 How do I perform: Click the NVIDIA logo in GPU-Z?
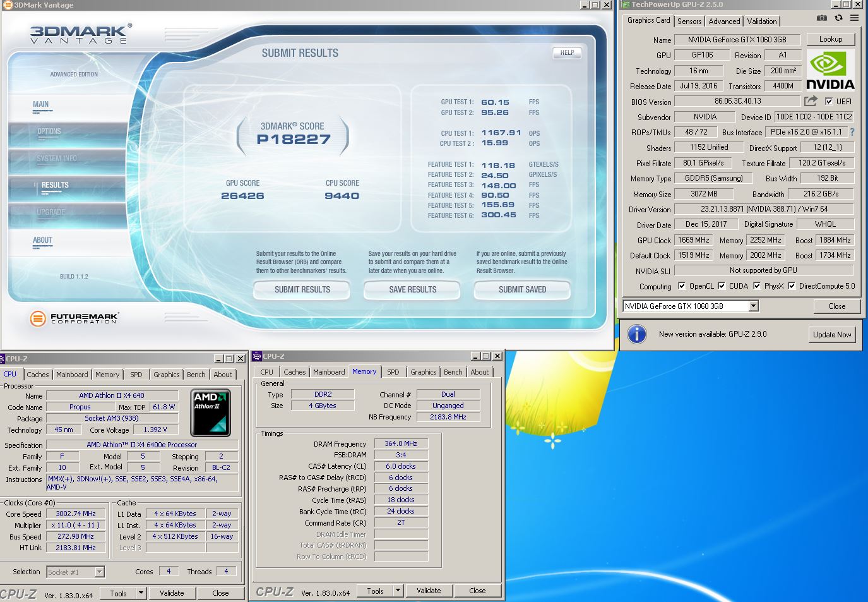830,71
